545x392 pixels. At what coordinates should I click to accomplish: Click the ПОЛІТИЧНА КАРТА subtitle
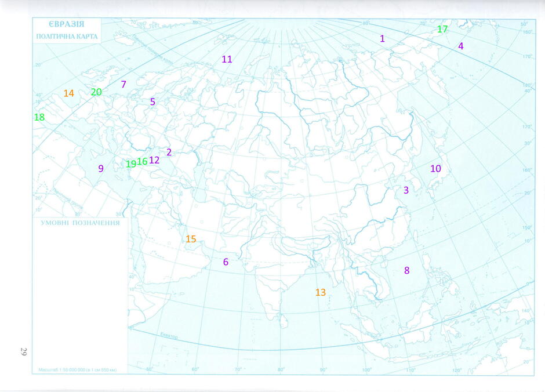click(x=67, y=37)
